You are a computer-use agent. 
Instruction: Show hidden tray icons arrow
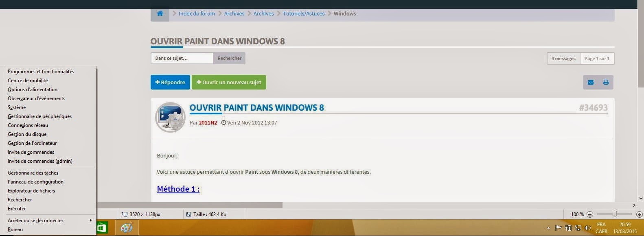[548, 228]
